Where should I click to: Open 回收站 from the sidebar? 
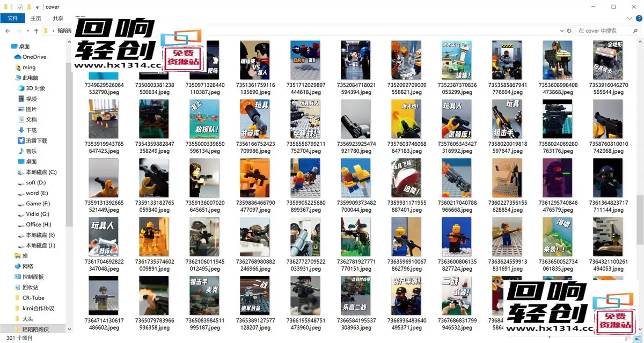pyautogui.click(x=31, y=287)
